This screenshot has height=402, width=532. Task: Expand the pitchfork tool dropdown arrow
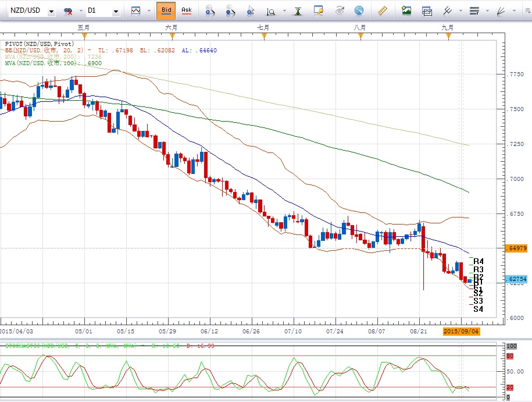pyautogui.click(x=460, y=11)
